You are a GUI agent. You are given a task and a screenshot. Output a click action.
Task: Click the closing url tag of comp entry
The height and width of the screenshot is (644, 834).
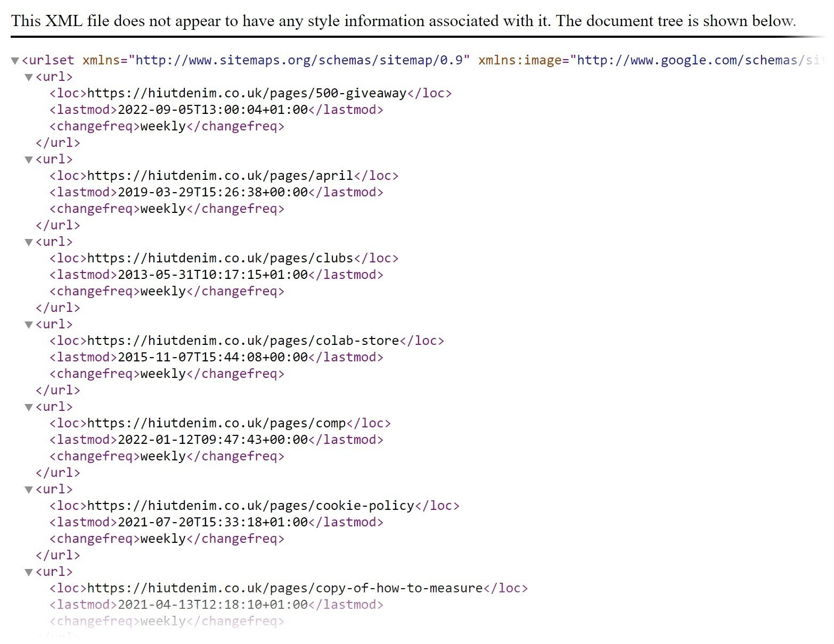click(x=58, y=473)
